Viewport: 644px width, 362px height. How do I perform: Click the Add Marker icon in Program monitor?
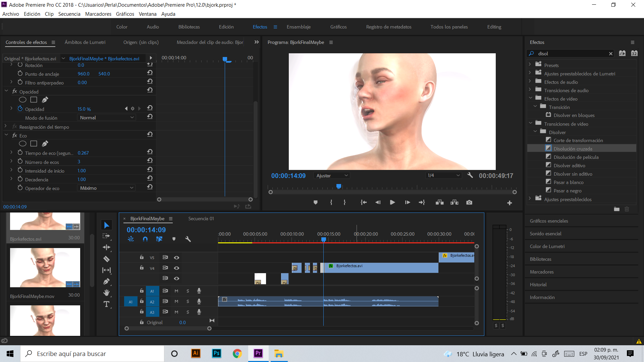pos(316,202)
